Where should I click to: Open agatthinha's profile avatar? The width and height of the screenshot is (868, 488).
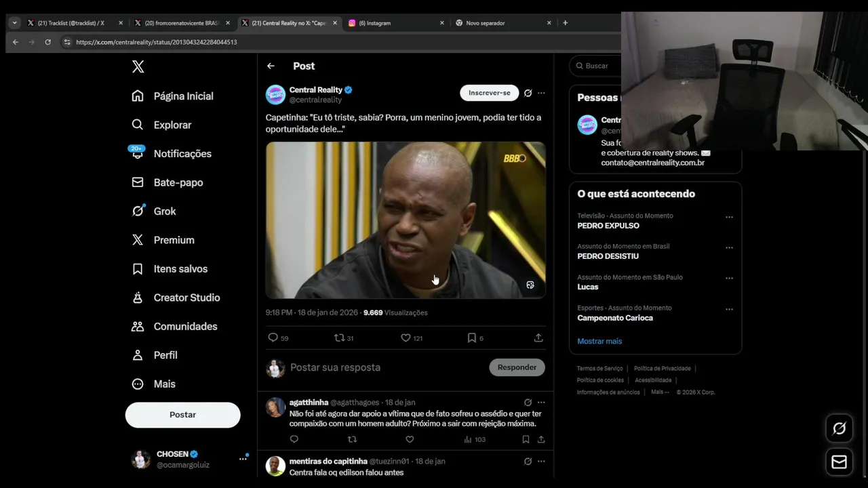coord(275,407)
